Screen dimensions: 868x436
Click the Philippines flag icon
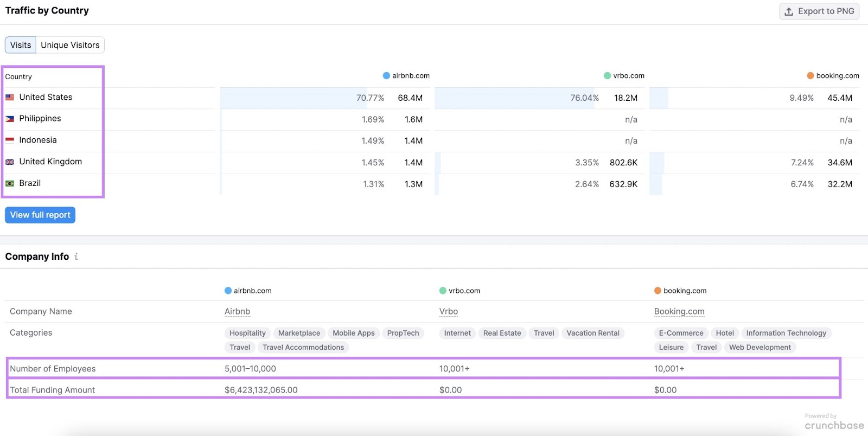10,119
